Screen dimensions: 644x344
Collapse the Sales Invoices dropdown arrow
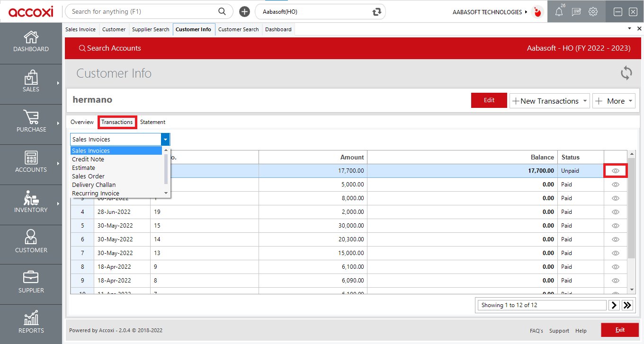point(165,139)
